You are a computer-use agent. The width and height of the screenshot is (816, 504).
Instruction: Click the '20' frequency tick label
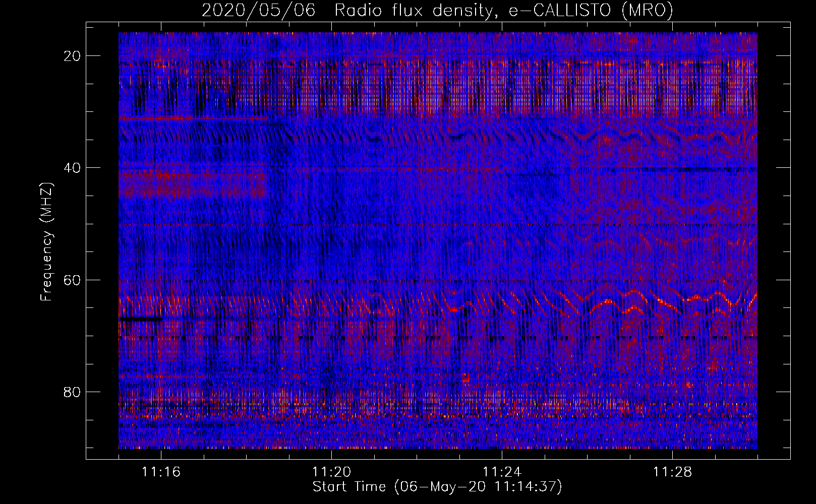click(x=73, y=56)
